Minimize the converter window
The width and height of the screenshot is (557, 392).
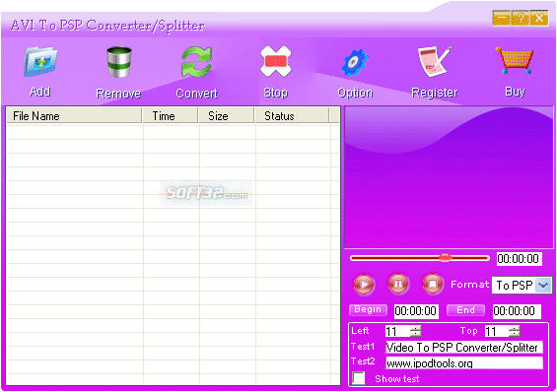click(502, 18)
